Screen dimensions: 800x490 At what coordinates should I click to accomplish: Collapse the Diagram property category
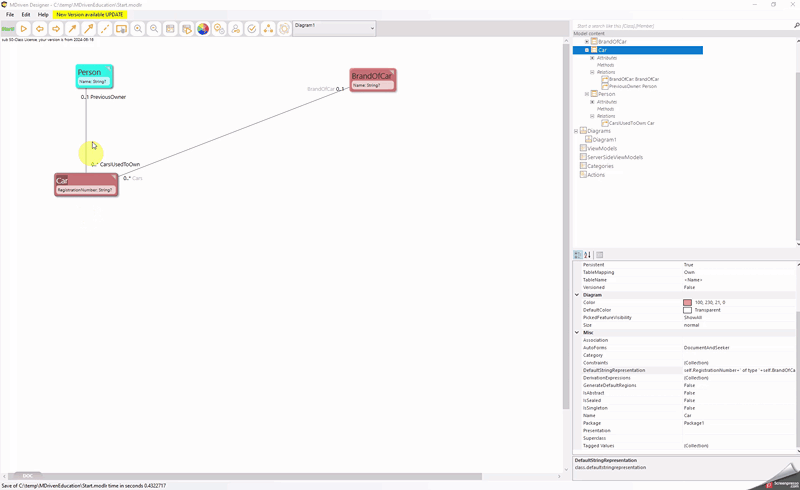[578, 295]
